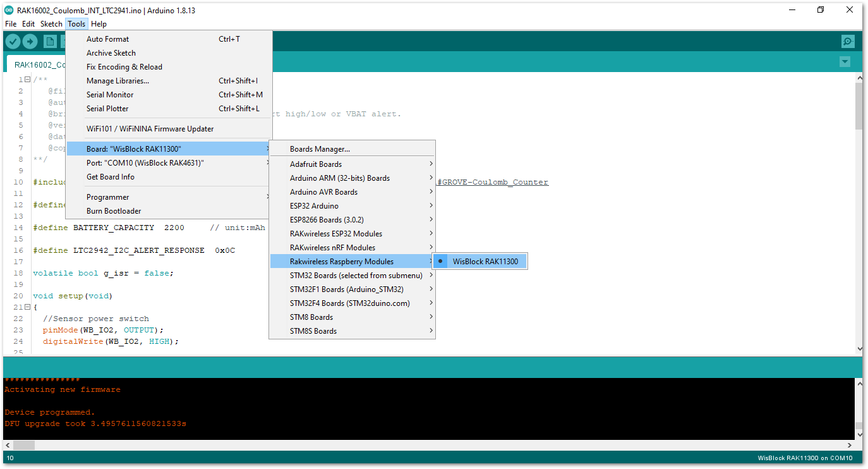The image size is (868, 469).
Task: Open the #GROVE-Coulomb_Counter link
Action: coord(493,182)
